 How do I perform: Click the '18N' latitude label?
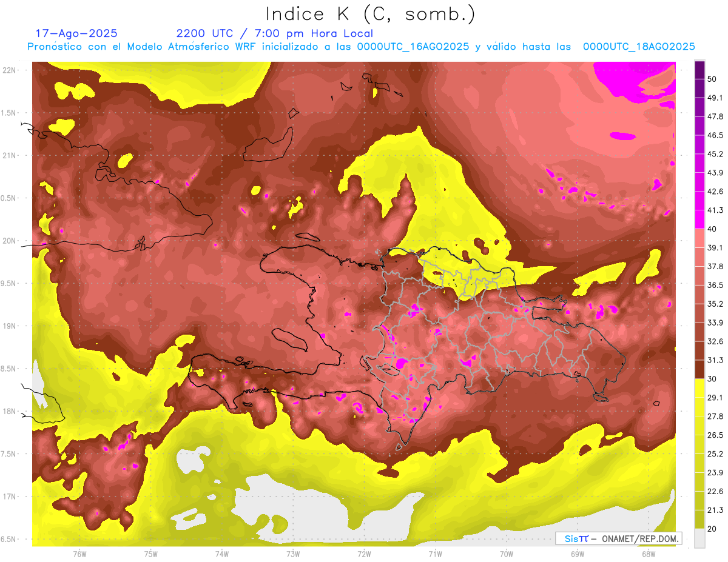(10, 411)
